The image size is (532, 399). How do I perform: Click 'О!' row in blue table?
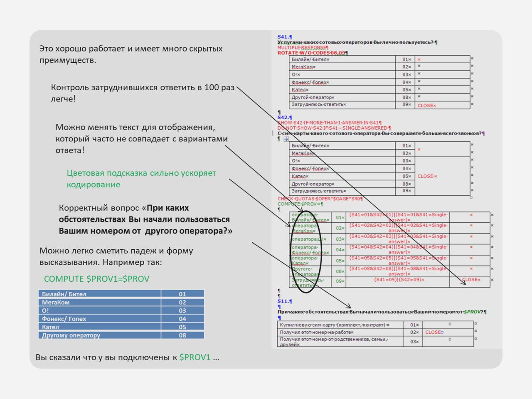121,310
